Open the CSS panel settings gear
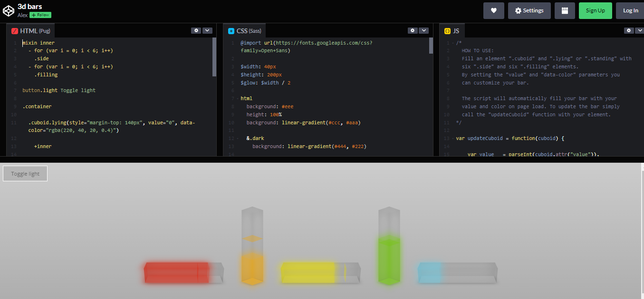This screenshot has height=299, width=644. (x=412, y=30)
